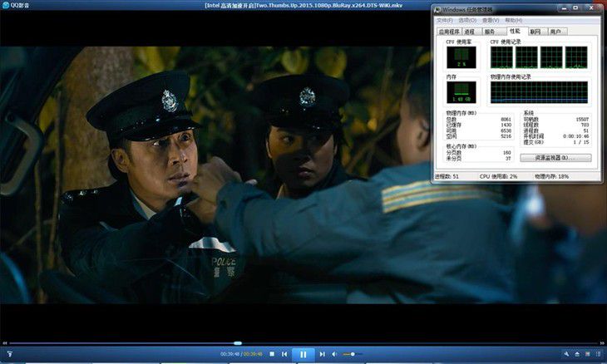The width and height of the screenshot is (607, 364).
Task: Click the 句柄数 value 15507
Action: pyautogui.click(x=582, y=120)
